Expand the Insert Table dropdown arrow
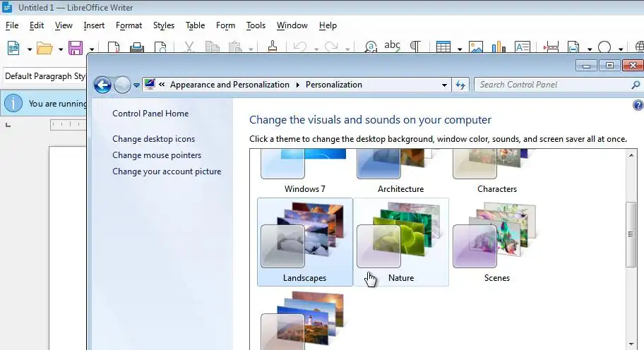 point(460,49)
